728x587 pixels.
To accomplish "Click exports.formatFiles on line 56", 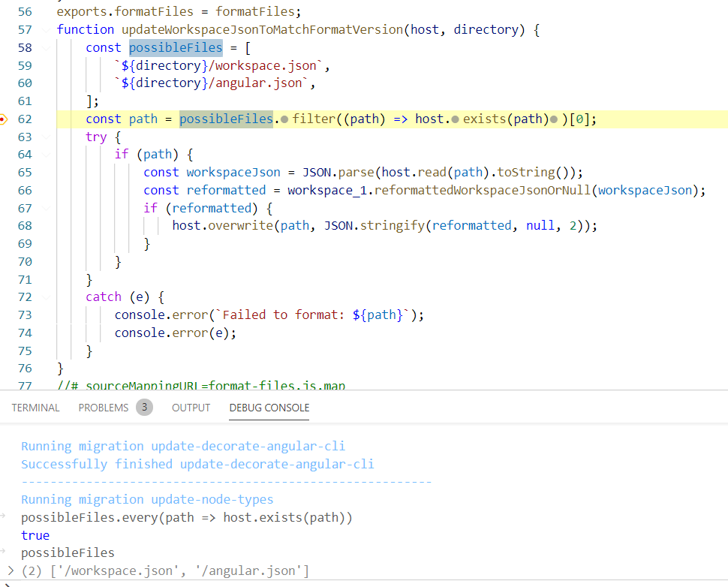I will pos(125,12).
